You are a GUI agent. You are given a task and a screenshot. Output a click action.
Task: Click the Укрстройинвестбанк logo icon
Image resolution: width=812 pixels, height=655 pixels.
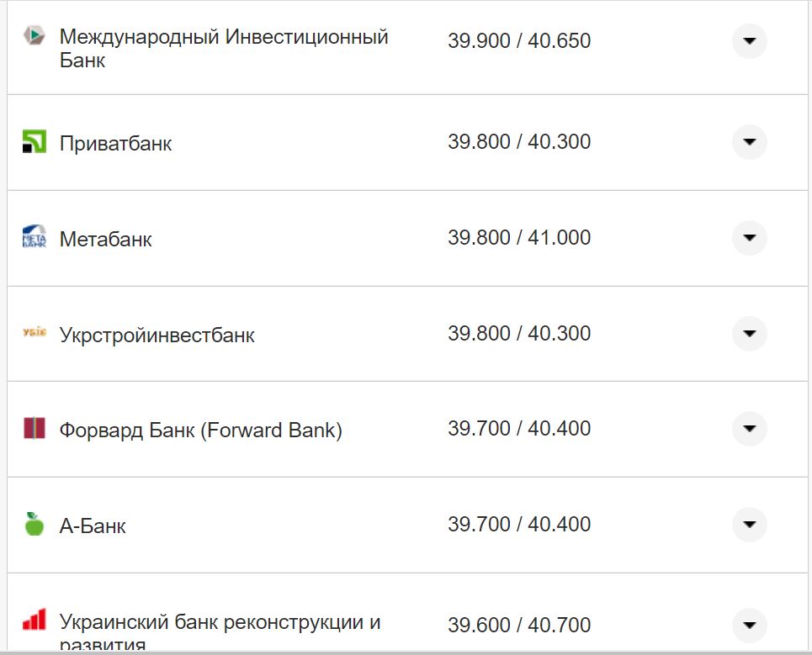click(x=34, y=333)
